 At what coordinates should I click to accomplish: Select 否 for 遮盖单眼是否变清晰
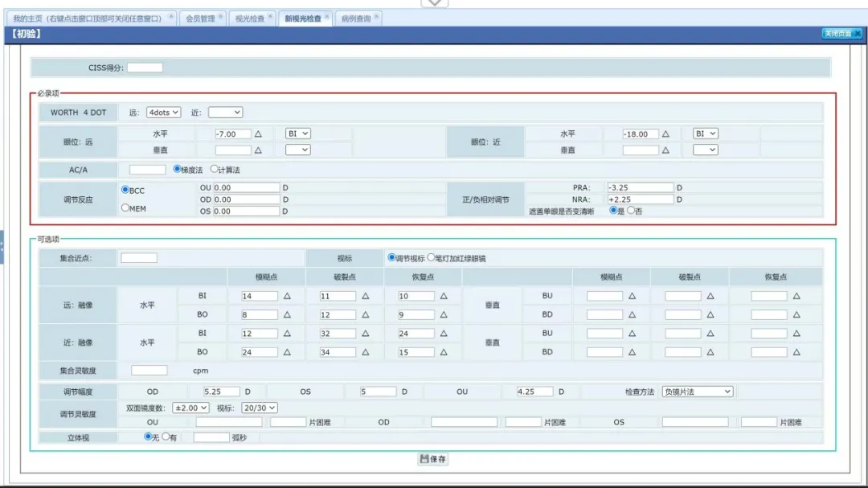click(x=631, y=211)
